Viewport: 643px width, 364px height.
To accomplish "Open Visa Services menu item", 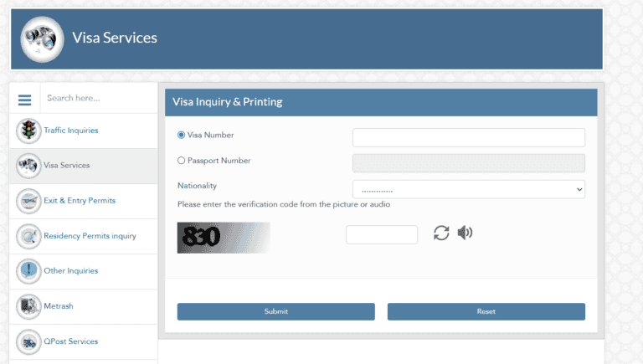I will 83,166.
